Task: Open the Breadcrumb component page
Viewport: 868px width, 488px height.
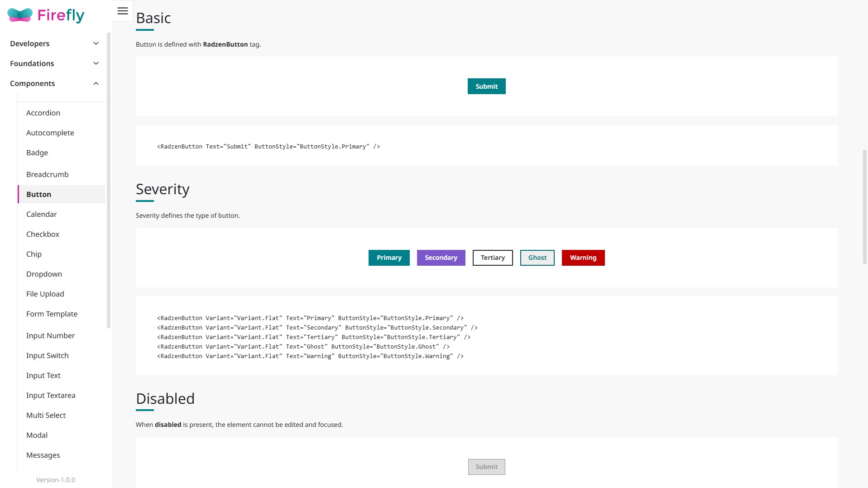Action: (47, 174)
